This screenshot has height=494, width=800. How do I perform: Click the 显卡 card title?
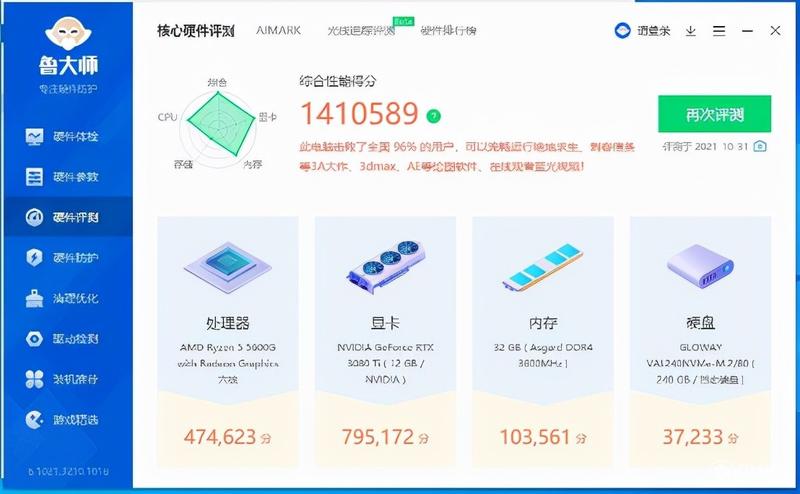tap(385, 323)
